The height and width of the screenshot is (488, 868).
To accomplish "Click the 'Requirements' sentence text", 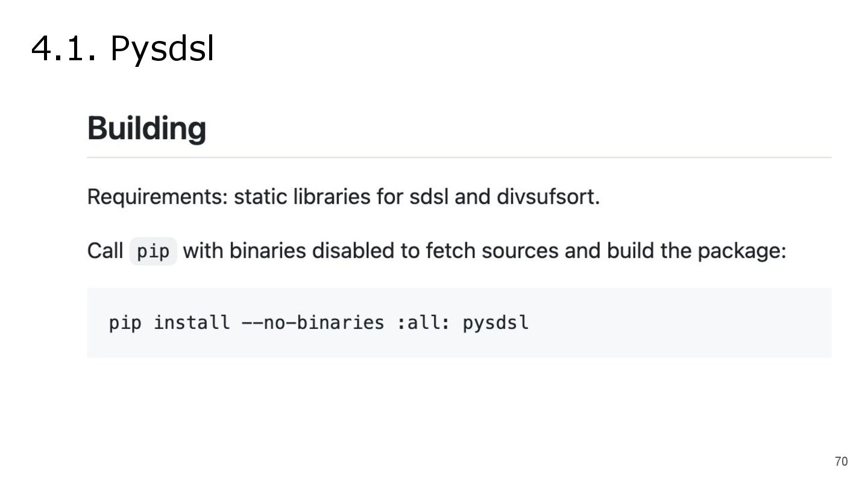I will click(344, 197).
